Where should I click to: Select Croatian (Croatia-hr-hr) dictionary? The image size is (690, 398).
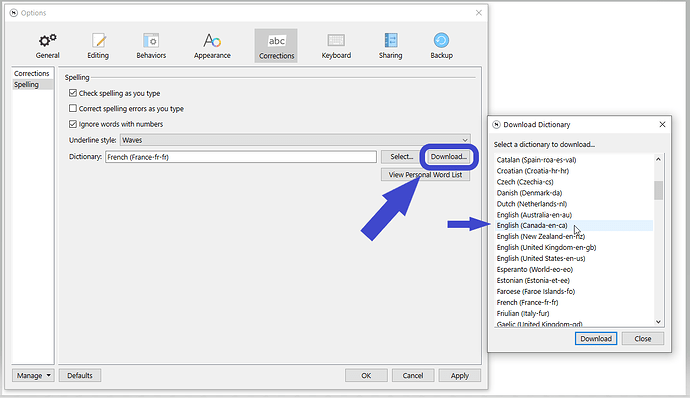(x=573, y=171)
